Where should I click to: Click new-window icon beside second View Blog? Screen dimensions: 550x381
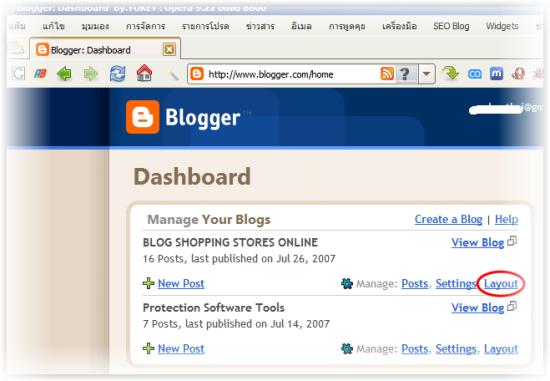coord(512,306)
